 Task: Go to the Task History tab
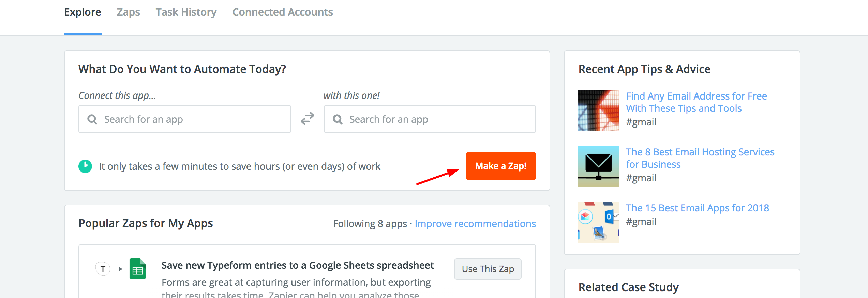click(x=186, y=12)
